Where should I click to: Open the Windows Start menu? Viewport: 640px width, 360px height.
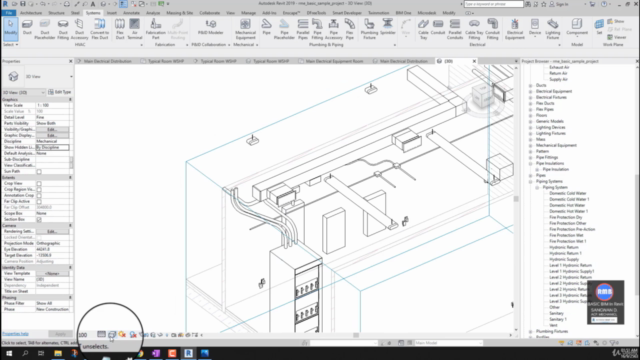[9, 353]
